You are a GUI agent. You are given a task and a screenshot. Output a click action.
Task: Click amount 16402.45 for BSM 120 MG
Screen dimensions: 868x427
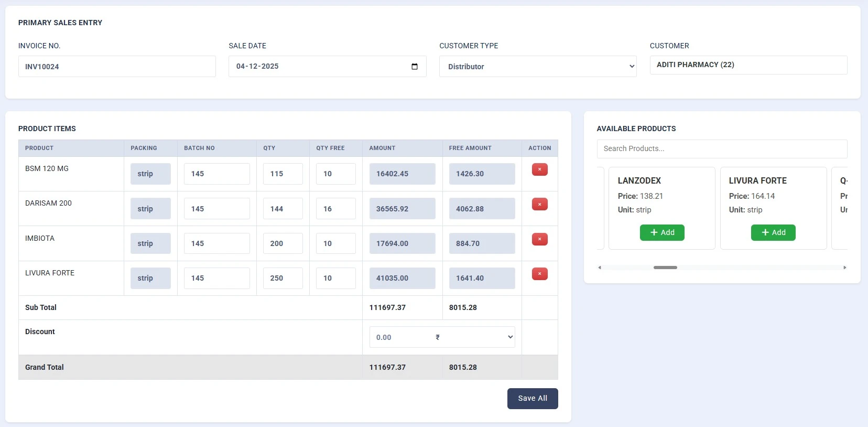[x=402, y=174]
